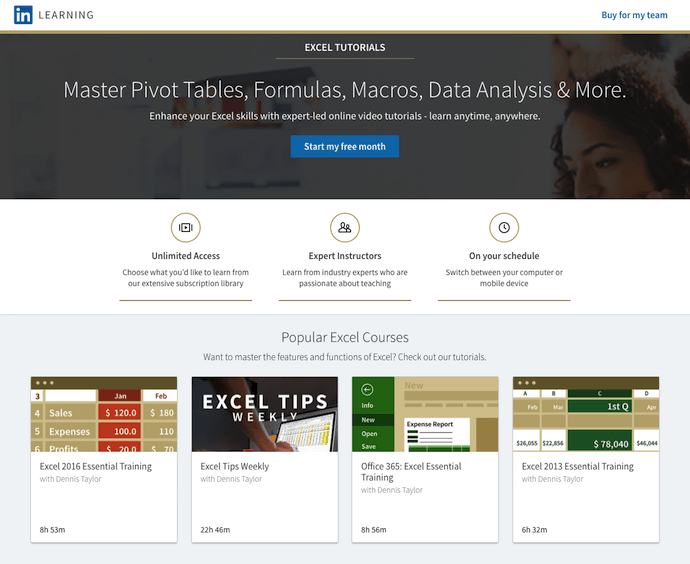Click 'Want to master the features' subtitle
Screen dimensions: 690x564
click(345, 357)
